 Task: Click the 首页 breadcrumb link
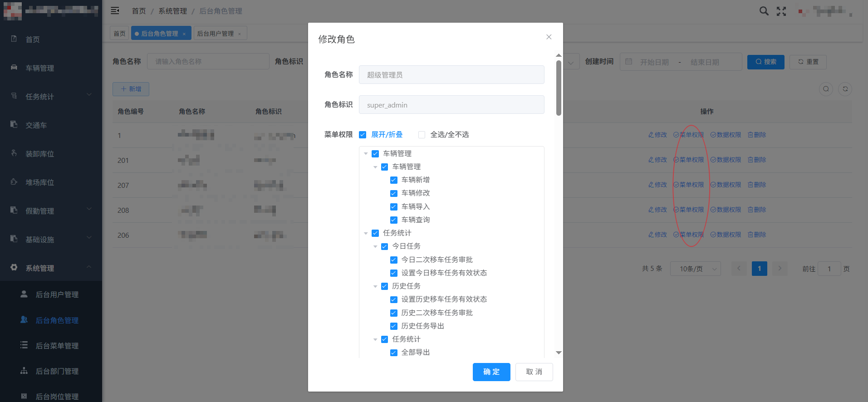[139, 11]
